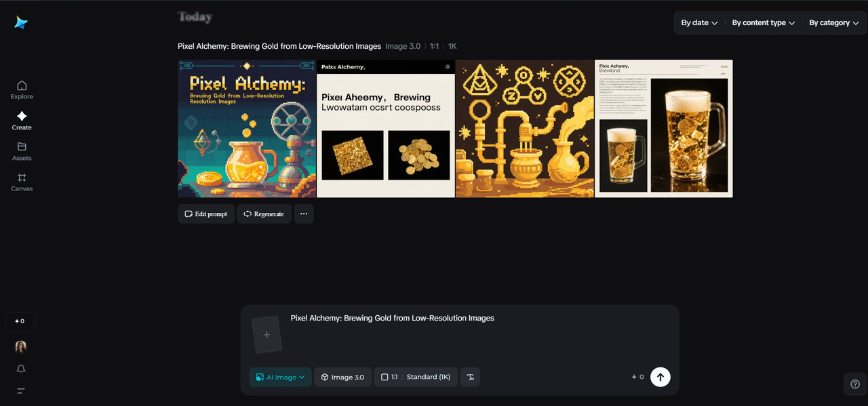868x406 pixels.
Task: Open the pixel-art alchemy title thumbnail
Action: click(x=247, y=129)
